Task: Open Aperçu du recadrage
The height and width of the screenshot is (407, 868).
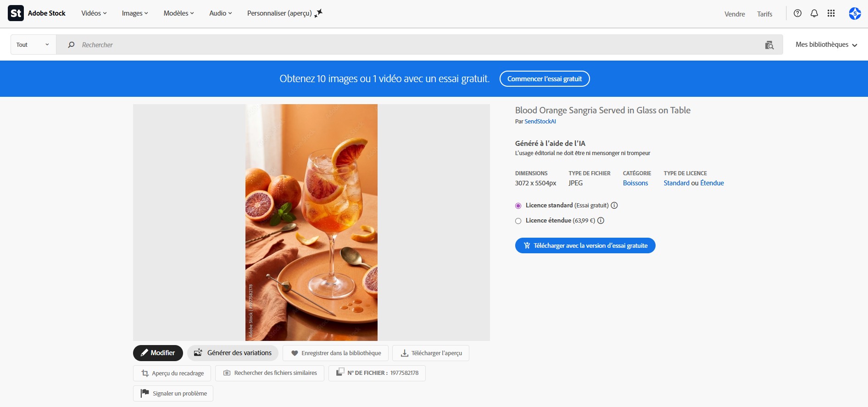Action: tap(172, 373)
